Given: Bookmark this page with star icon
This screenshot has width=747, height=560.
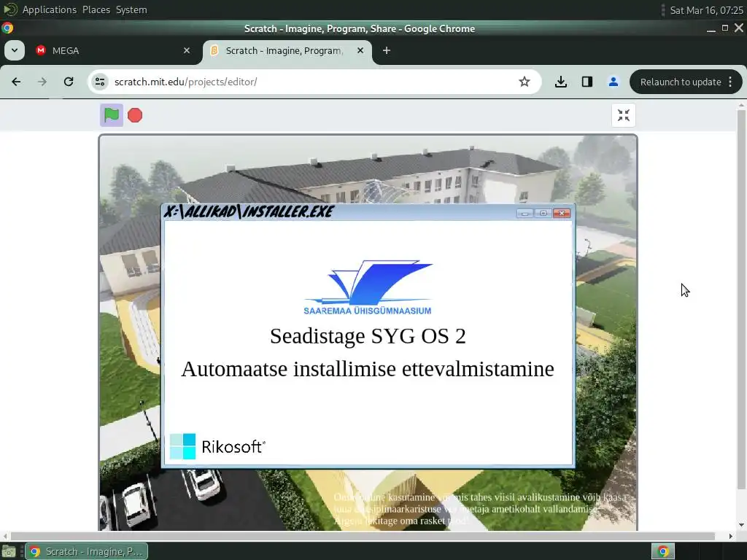Looking at the screenshot, I should point(524,82).
